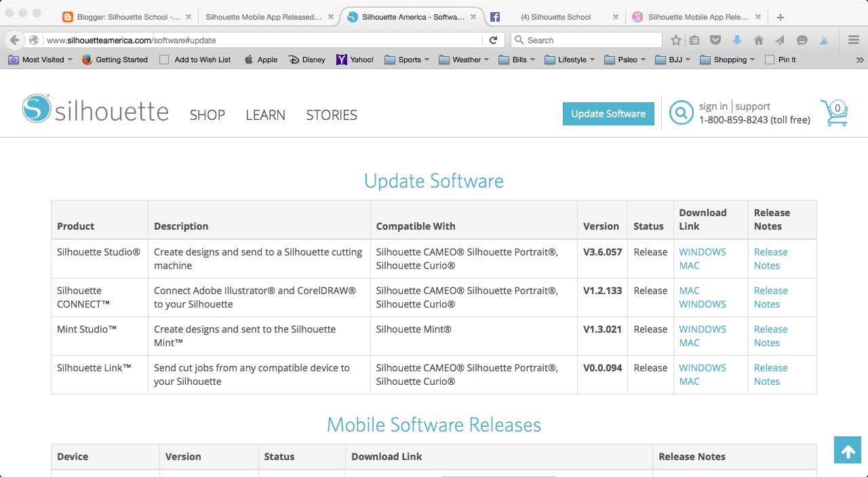The image size is (868, 477).
Task: Expand the Lifestyle bookmarks folder
Action: pyautogui.click(x=570, y=60)
